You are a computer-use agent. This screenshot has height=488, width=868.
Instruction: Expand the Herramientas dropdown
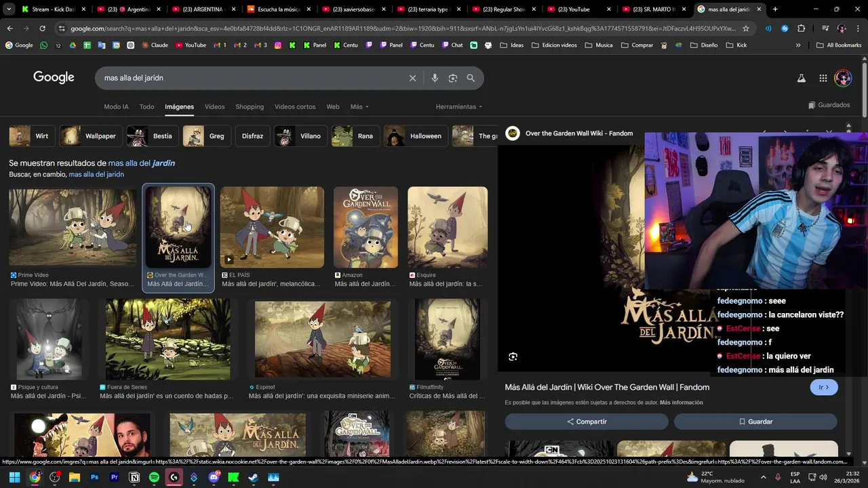tap(459, 106)
